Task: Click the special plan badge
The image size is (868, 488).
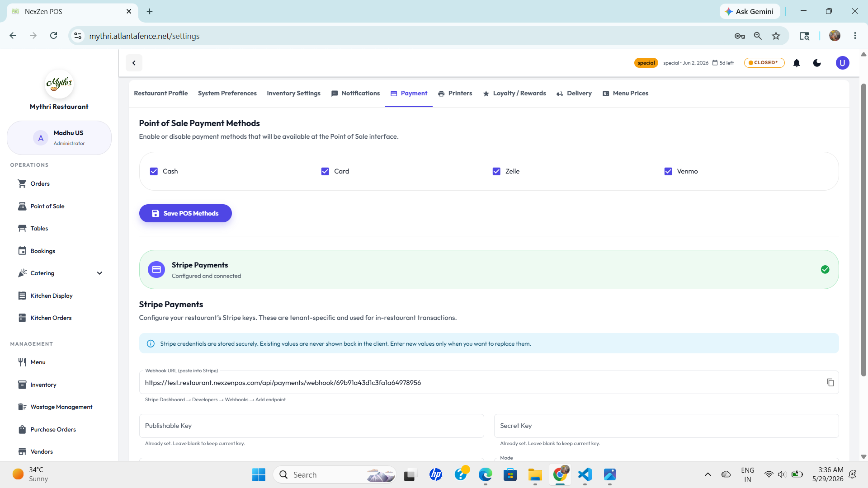Action: coord(646,63)
